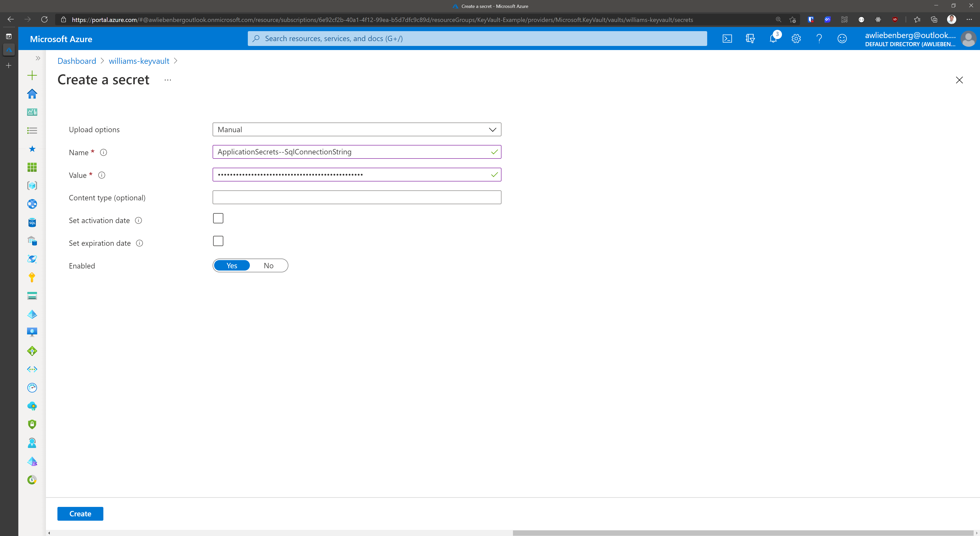
Task: Close the Create a secret pane
Action: [959, 80]
